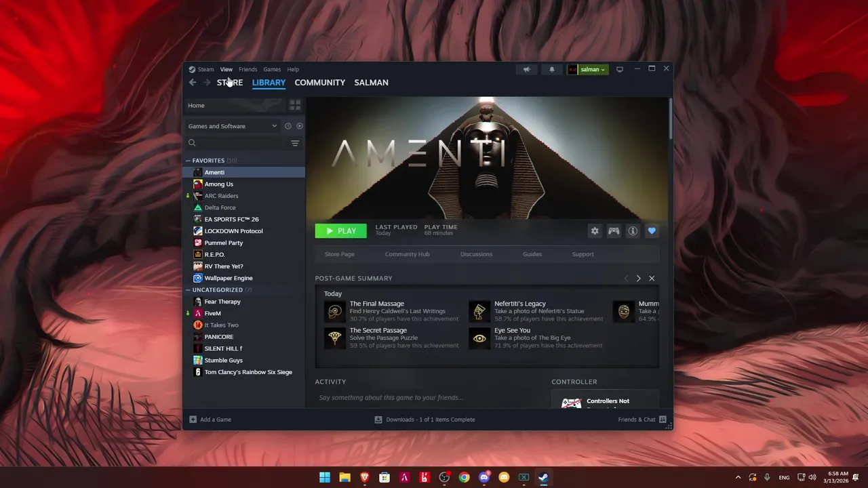Open Google Chrome from taskbar
Image resolution: width=868 pixels, height=488 pixels.
point(464,477)
